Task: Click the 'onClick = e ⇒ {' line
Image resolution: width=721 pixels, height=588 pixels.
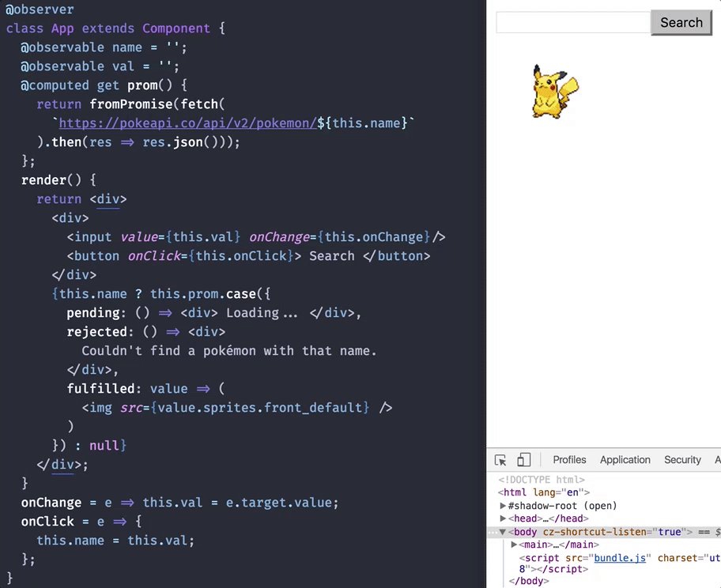Action: [x=81, y=522]
